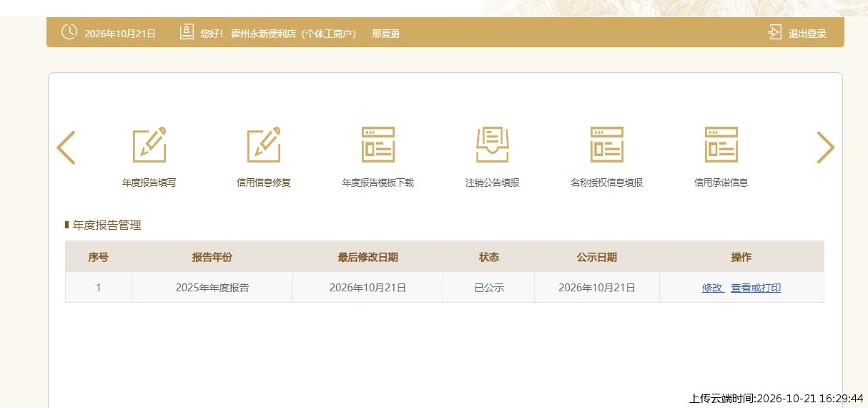
Task: Click the header date 2026年10月21日
Action: click(120, 34)
